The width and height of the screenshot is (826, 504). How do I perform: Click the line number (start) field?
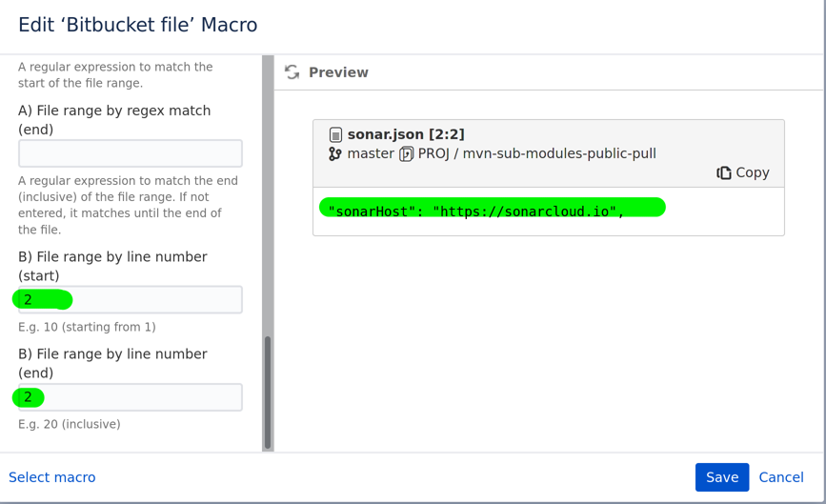click(x=131, y=300)
